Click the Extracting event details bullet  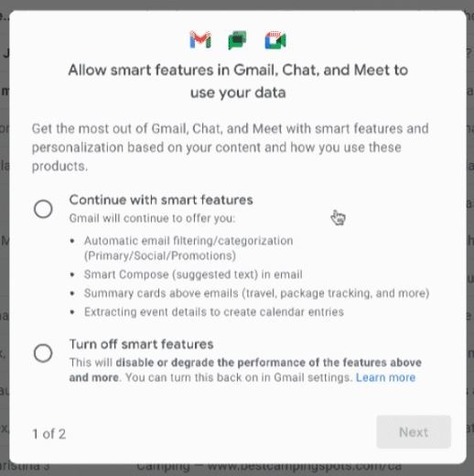point(214,312)
